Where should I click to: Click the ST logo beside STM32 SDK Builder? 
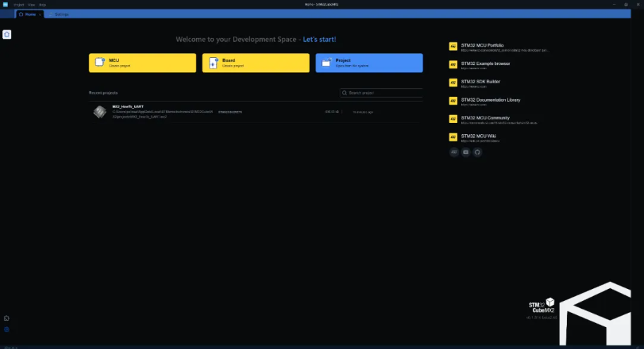pyautogui.click(x=453, y=83)
